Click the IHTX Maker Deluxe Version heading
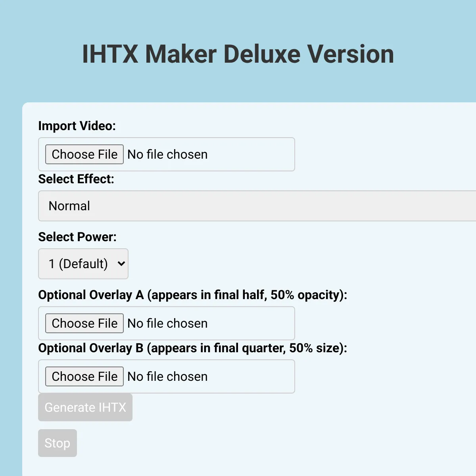 [x=238, y=54]
